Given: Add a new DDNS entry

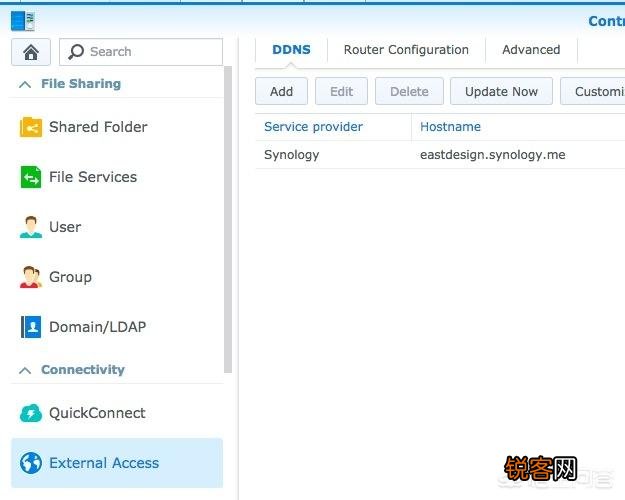Looking at the screenshot, I should tap(281, 91).
